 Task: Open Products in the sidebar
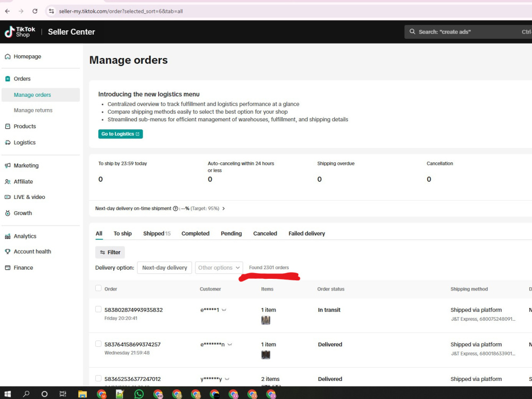click(x=24, y=126)
